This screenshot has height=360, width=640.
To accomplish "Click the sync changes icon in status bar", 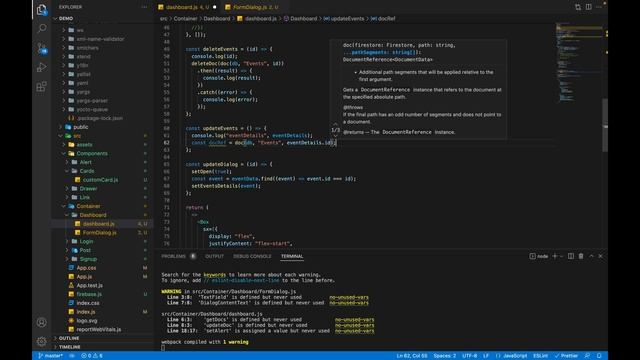I will click(x=72, y=356).
